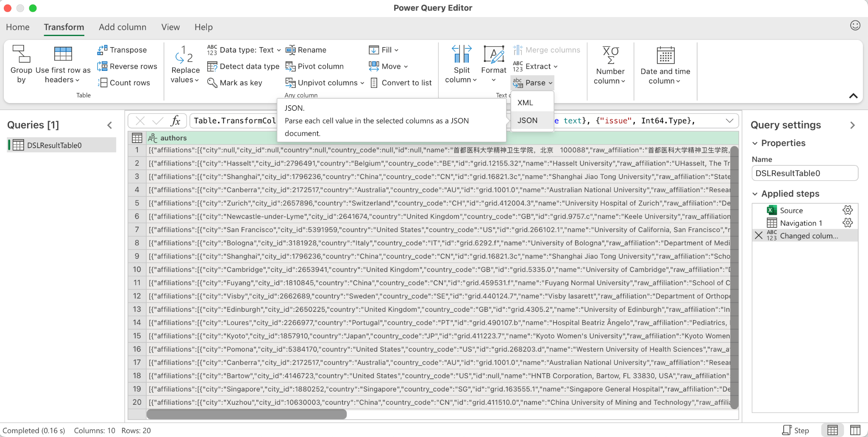This screenshot has height=437, width=868.
Task: Detect data type for the column
Action: pyautogui.click(x=243, y=66)
